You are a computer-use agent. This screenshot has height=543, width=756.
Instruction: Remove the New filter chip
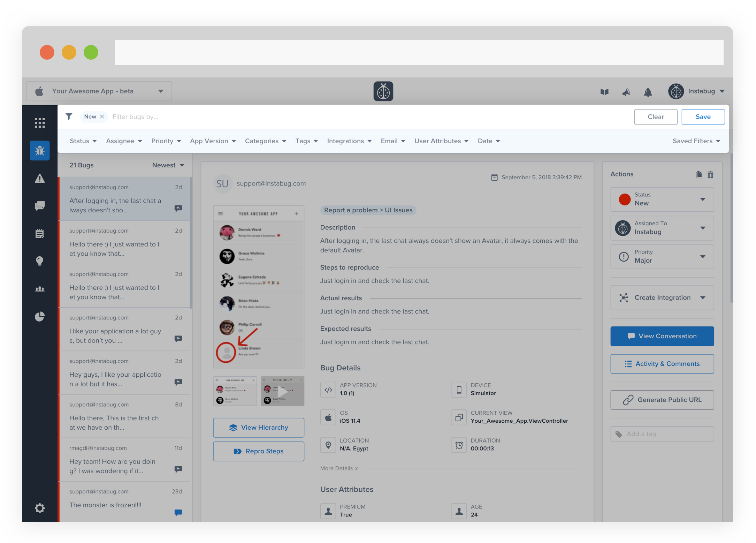[102, 117]
